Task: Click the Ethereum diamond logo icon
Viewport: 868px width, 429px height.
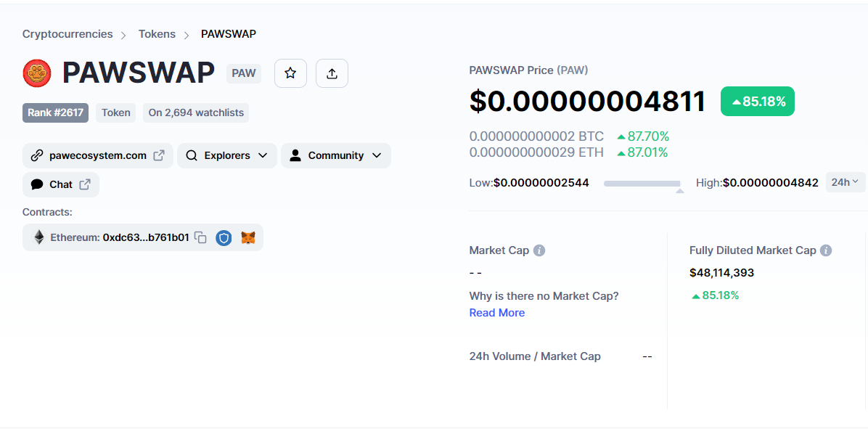Action: coord(38,237)
